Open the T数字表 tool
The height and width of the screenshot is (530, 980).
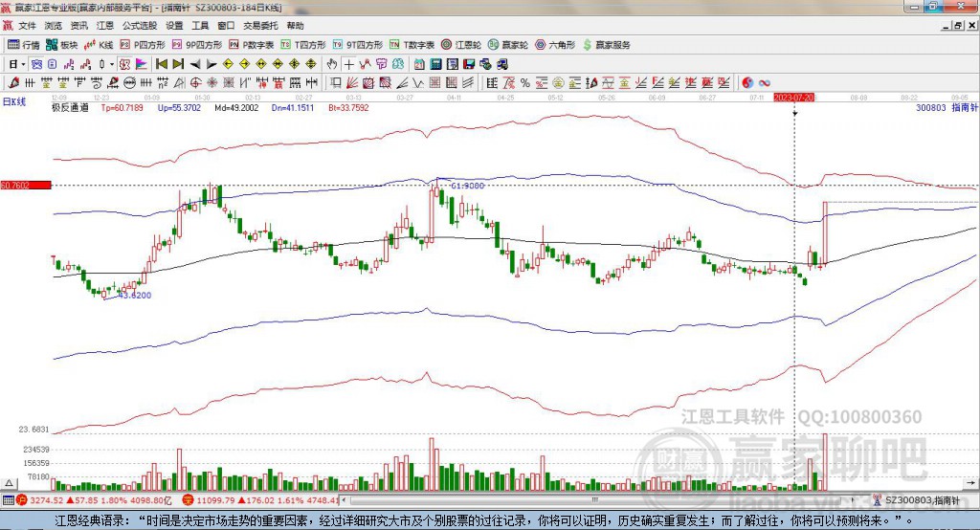(x=412, y=45)
